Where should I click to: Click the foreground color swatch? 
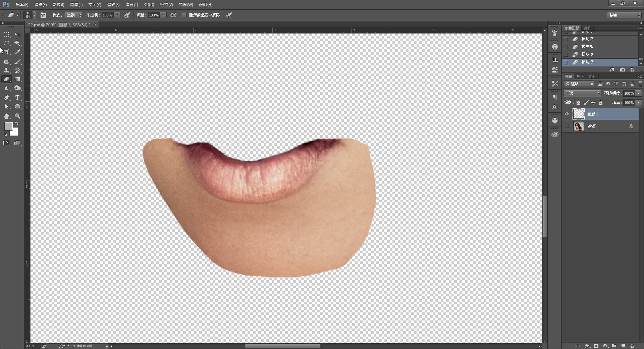[x=8, y=126]
